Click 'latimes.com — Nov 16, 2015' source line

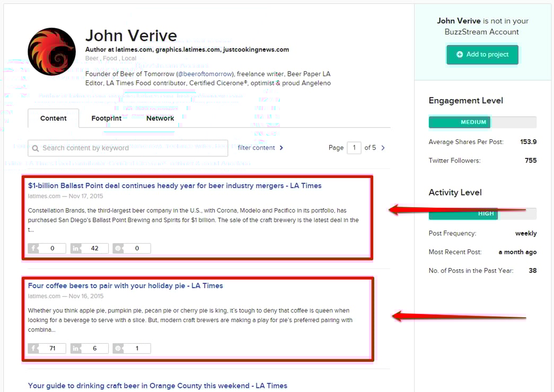pos(65,296)
